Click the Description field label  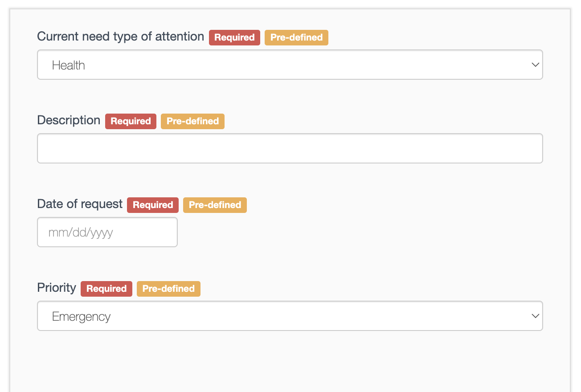pos(69,120)
